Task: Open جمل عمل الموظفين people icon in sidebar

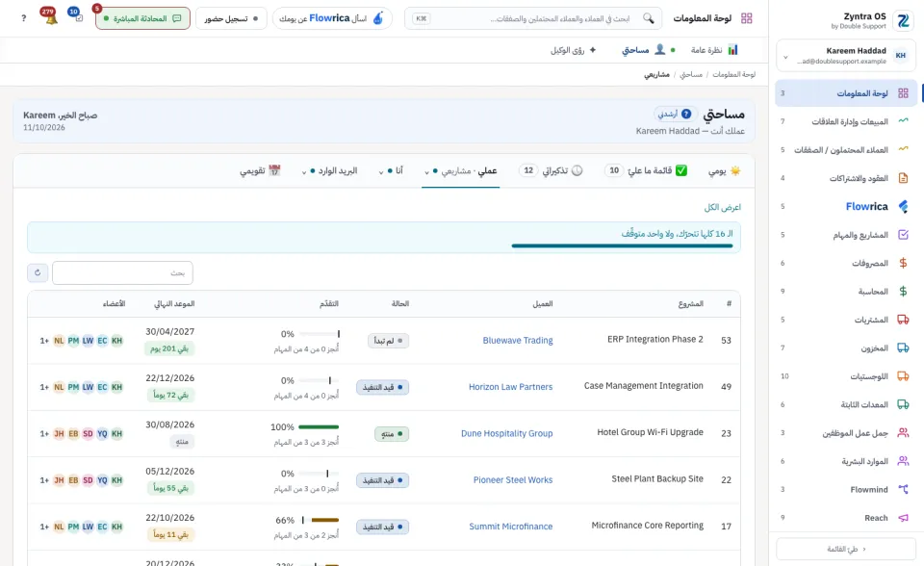Action: 903,432
